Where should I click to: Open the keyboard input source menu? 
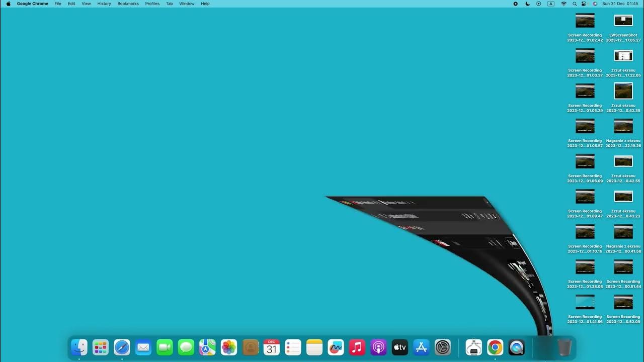pos(551,4)
